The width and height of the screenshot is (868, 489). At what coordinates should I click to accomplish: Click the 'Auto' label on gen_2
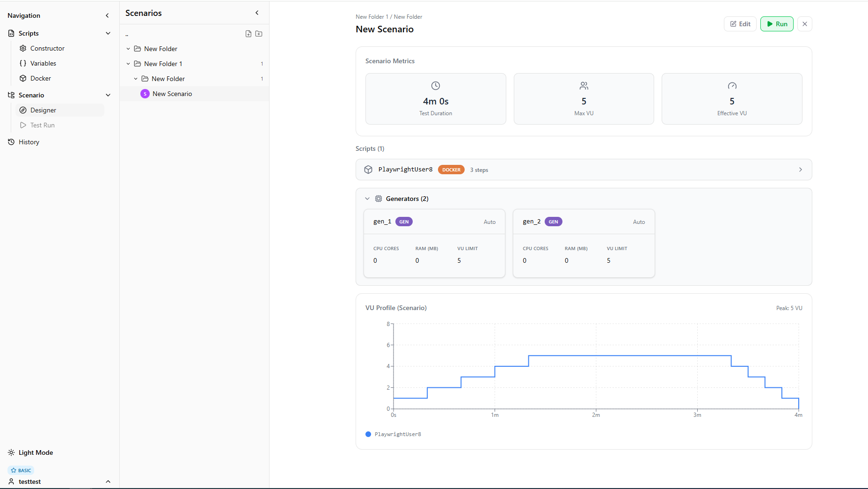[x=639, y=222]
